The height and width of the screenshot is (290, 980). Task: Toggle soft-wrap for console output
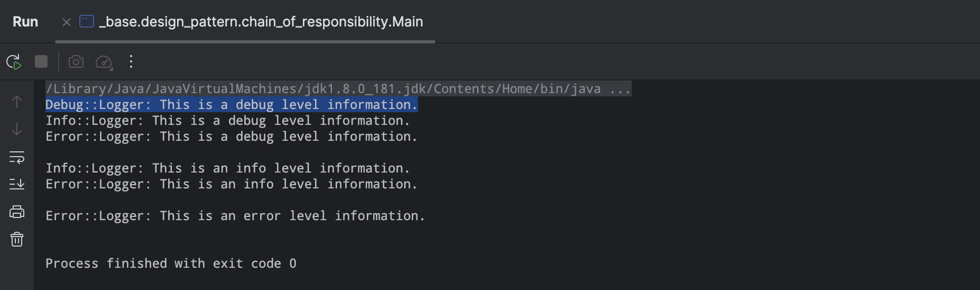(x=17, y=157)
